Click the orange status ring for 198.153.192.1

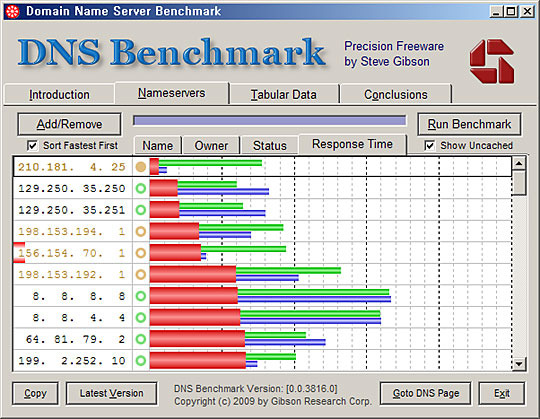point(141,274)
